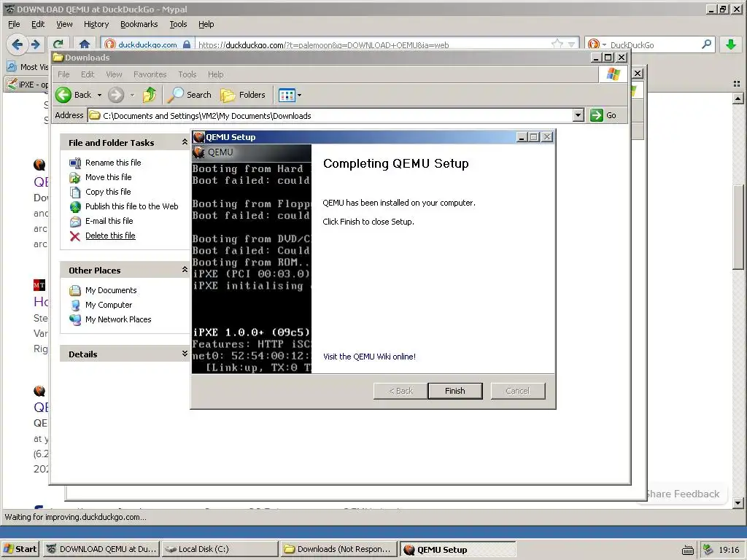This screenshot has width=747, height=560.
Task: Open the URL history dropdown in Mypal
Action: coord(571,44)
